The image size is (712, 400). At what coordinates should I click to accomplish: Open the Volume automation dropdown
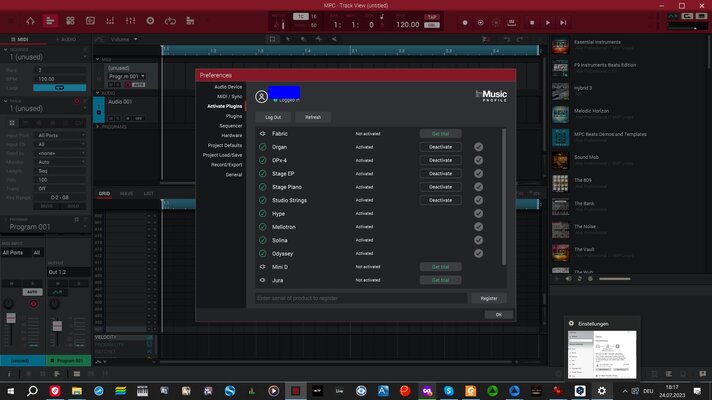point(124,40)
